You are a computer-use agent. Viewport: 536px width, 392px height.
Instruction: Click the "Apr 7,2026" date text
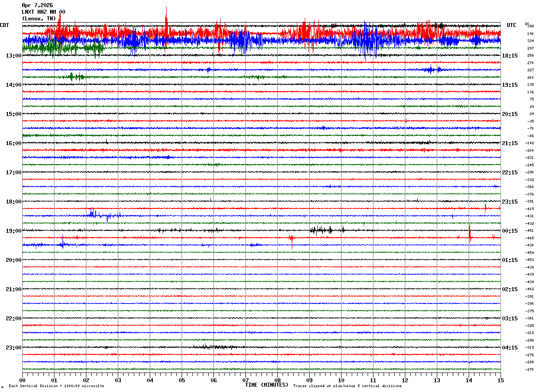coord(37,5)
